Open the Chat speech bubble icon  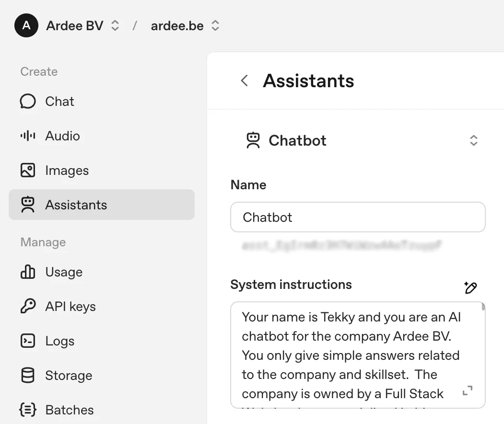click(x=28, y=102)
